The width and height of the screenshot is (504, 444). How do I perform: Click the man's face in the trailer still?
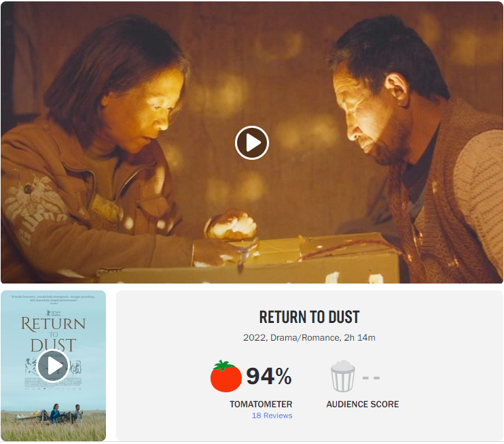click(365, 114)
